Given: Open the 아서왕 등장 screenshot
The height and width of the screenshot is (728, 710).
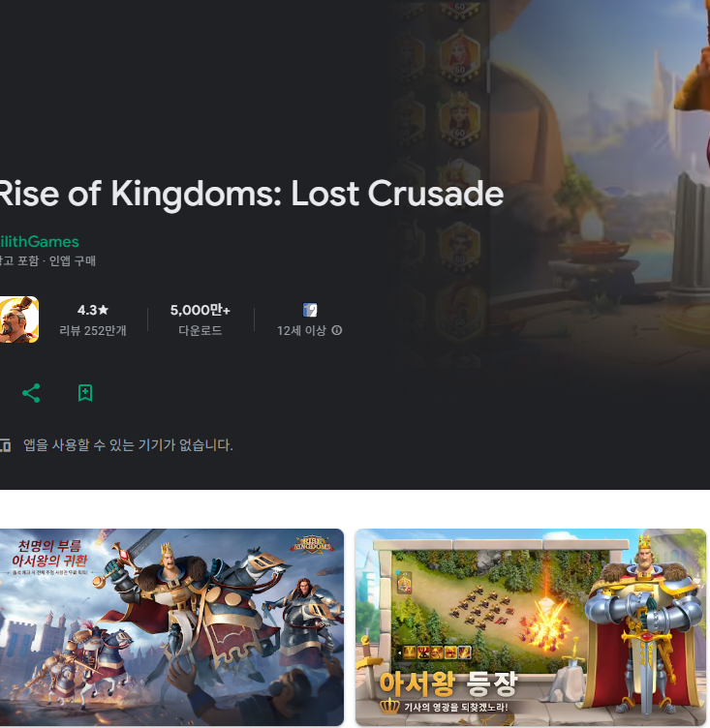Looking at the screenshot, I should tap(531, 626).
